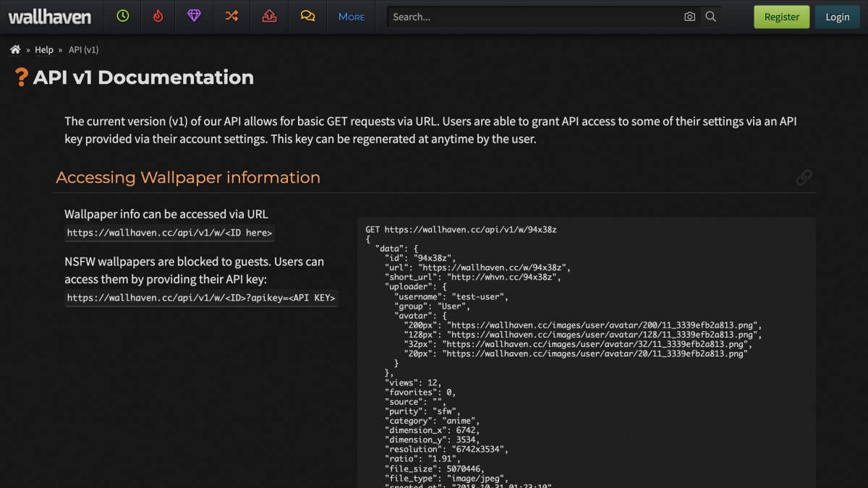Image resolution: width=868 pixels, height=488 pixels.
Task: Click the Login button
Action: pyautogui.click(x=838, y=17)
